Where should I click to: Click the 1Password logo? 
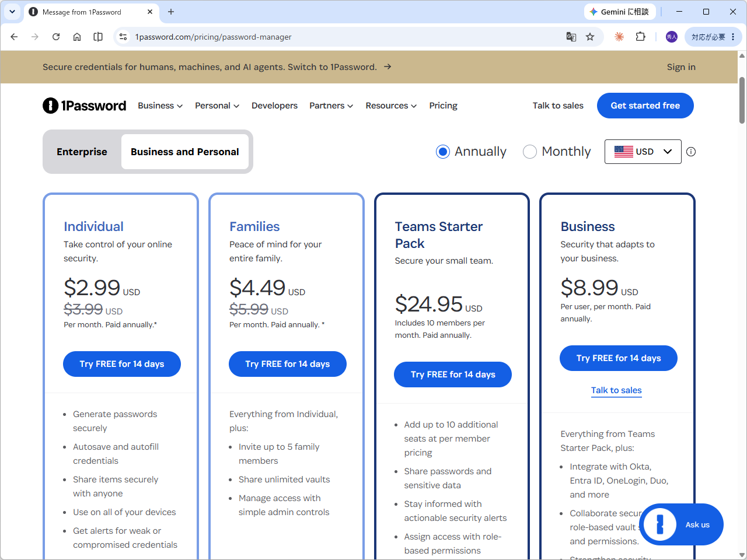click(84, 106)
